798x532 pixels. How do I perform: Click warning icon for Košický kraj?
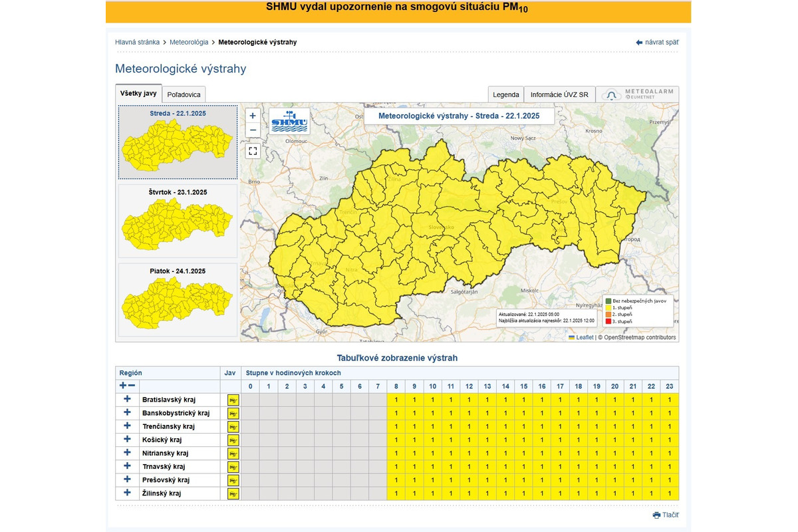coord(233,440)
